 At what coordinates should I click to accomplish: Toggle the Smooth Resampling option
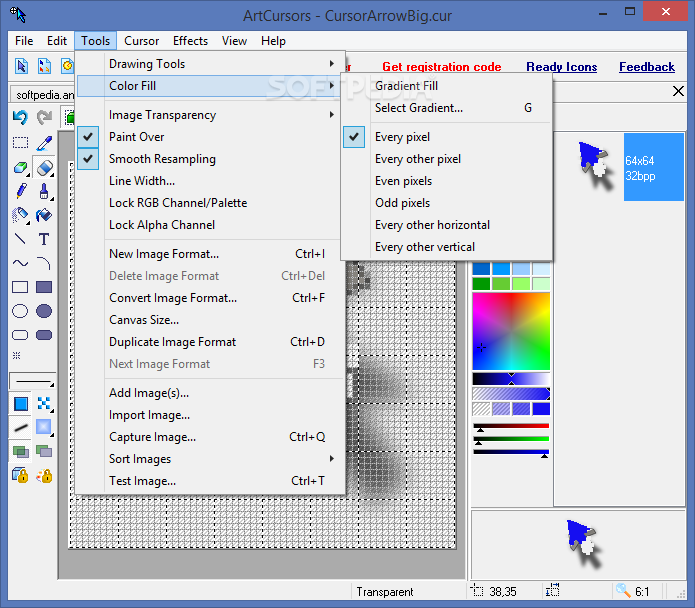pos(209,159)
